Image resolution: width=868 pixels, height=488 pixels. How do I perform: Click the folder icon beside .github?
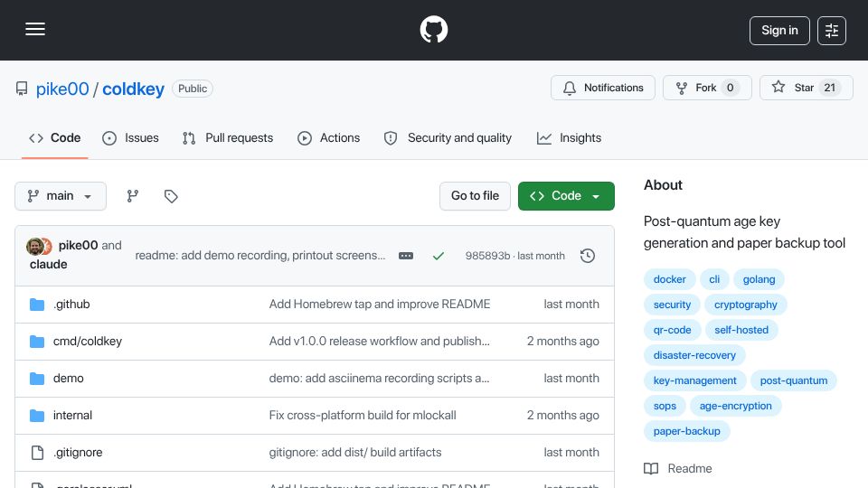pyautogui.click(x=37, y=305)
